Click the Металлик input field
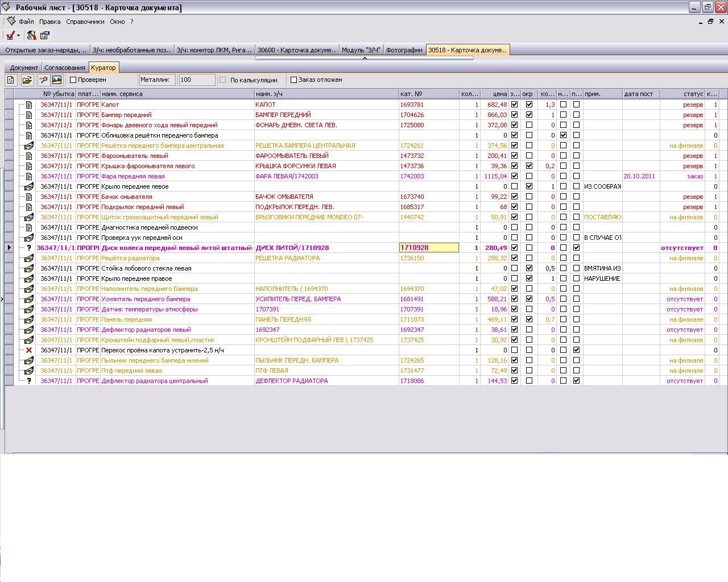Viewport: 728px width, 582px height. pos(157,80)
